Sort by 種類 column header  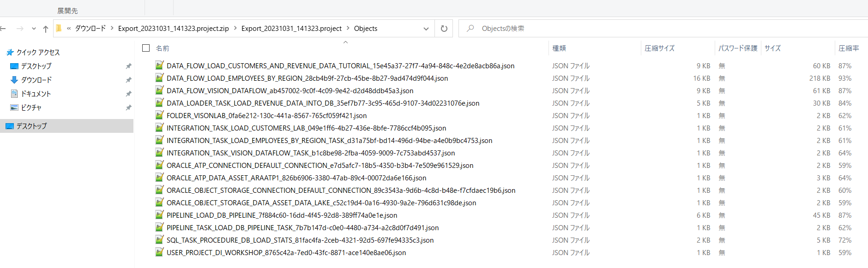(559, 48)
